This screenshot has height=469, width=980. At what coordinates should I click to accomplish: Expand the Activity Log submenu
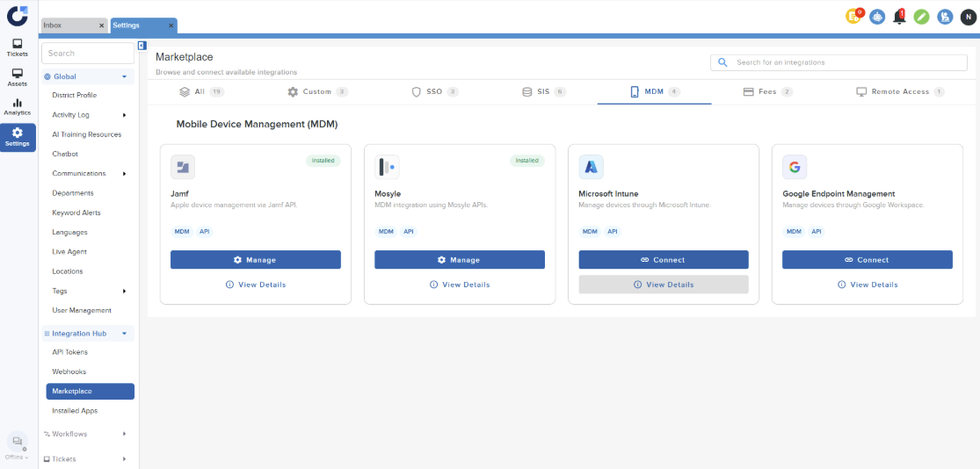click(x=124, y=115)
